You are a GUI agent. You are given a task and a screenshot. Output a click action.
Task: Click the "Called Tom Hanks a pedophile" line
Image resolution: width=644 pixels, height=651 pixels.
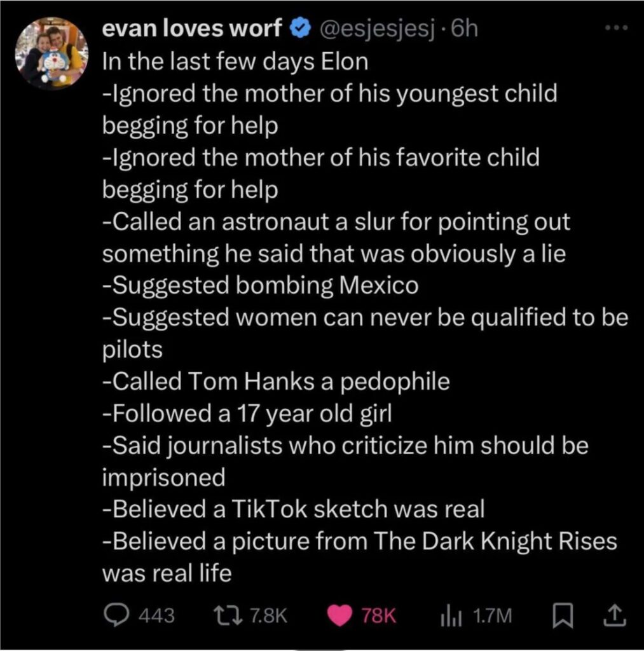tap(276, 381)
